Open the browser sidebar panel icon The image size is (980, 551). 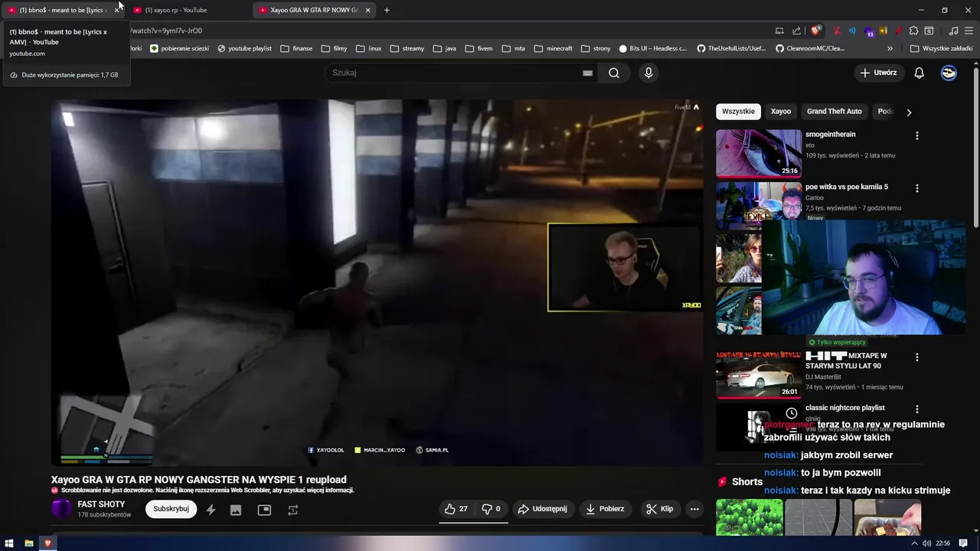coord(929,31)
